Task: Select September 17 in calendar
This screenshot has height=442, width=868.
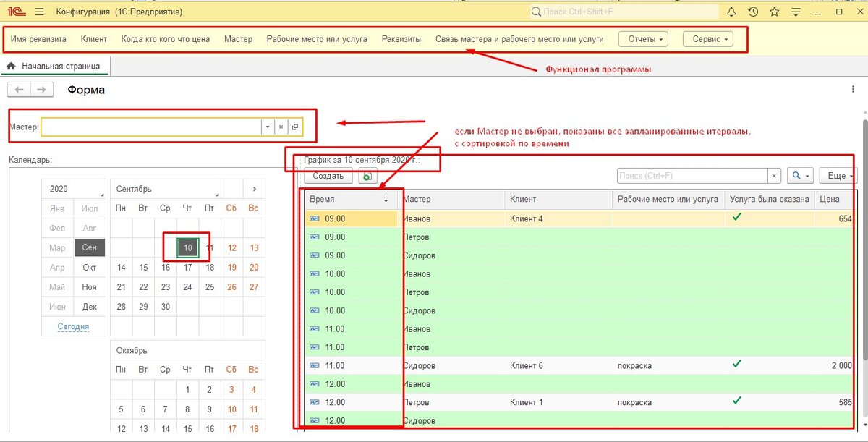Action: pyautogui.click(x=188, y=267)
